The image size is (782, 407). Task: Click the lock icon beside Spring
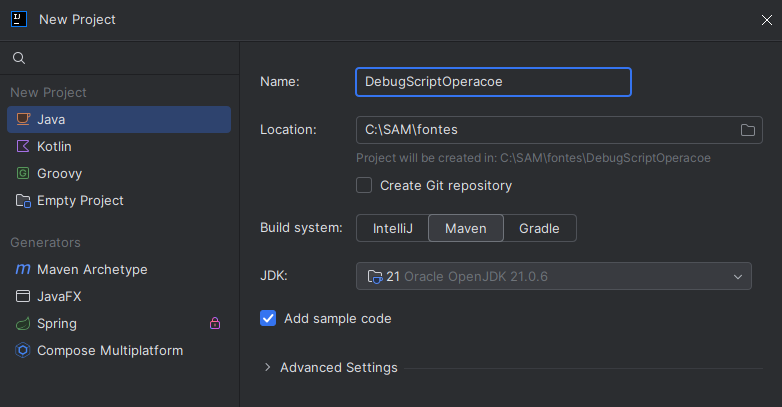215,323
